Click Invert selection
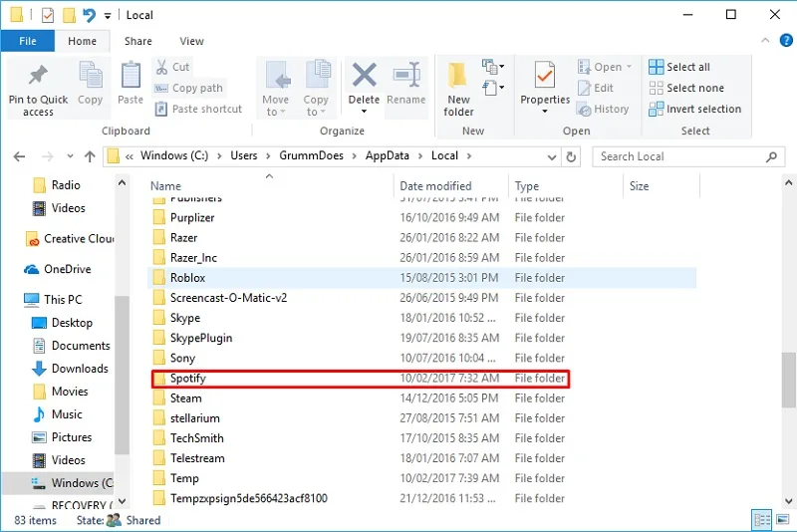The height and width of the screenshot is (532, 797). click(694, 109)
